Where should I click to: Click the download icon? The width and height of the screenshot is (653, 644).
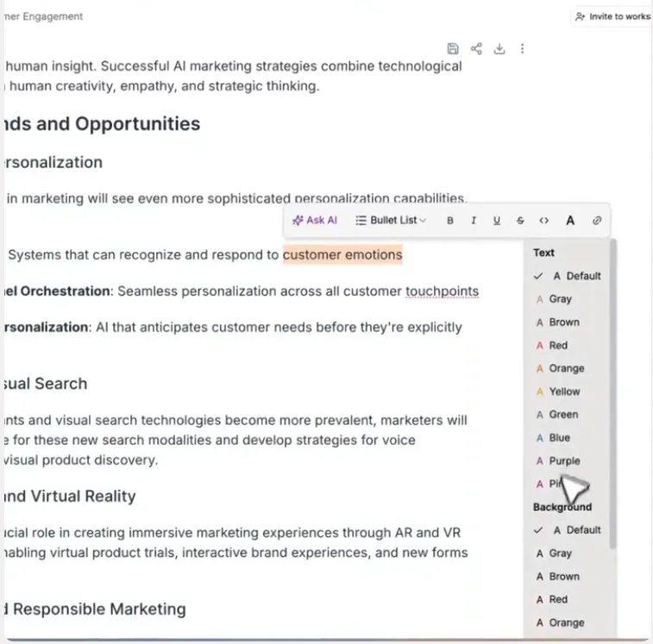click(499, 48)
